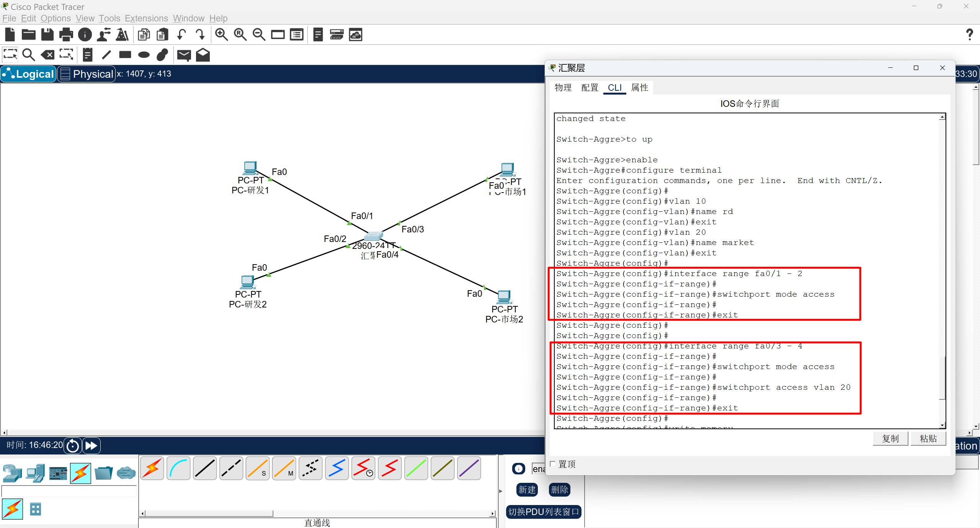Viewport: 980px width, 528px height.
Task: Paste using the clipboard paste icon
Action: [x=163, y=35]
